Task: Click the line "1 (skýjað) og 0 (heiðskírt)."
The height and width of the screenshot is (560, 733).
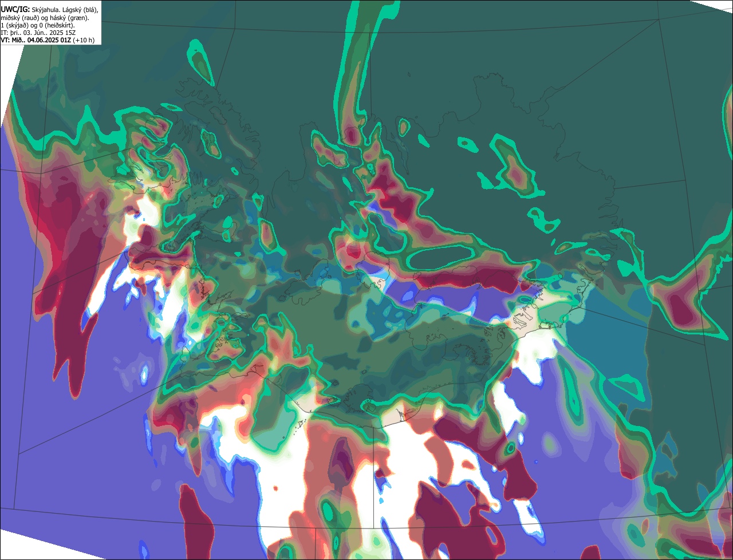Action: click(x=38, y=25)
